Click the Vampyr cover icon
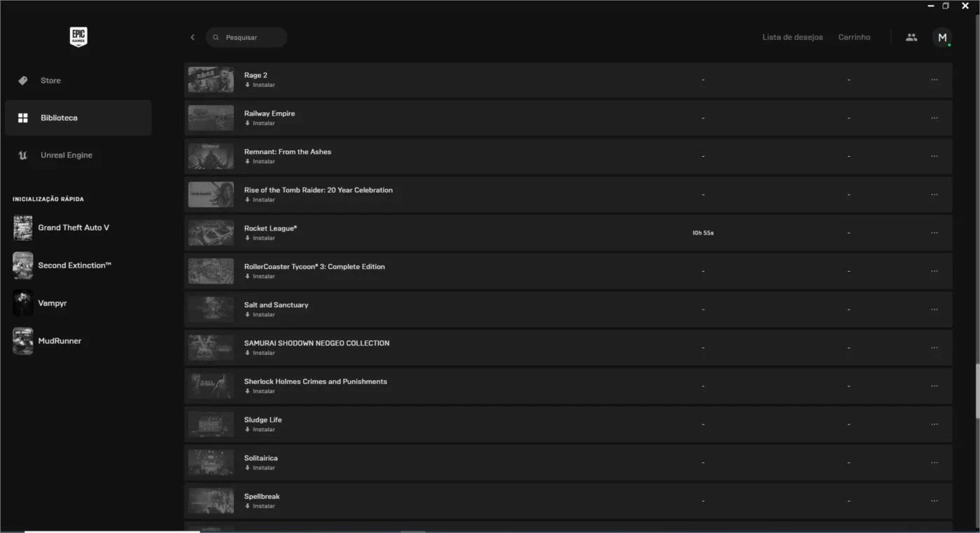The height and width of the screenshot is (533, 980). [x=22, y=303]
